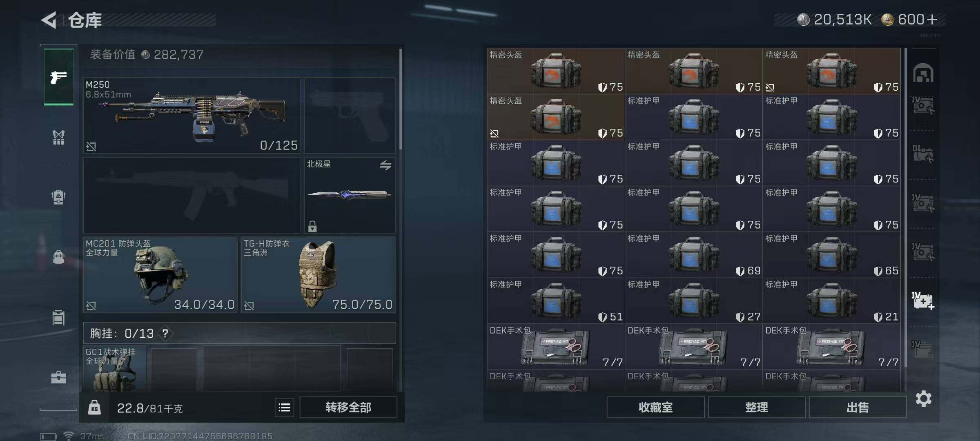
Task: Click the swap arrows on 北极星 slot
Action: pyautogui.click(x=386, y=165)
